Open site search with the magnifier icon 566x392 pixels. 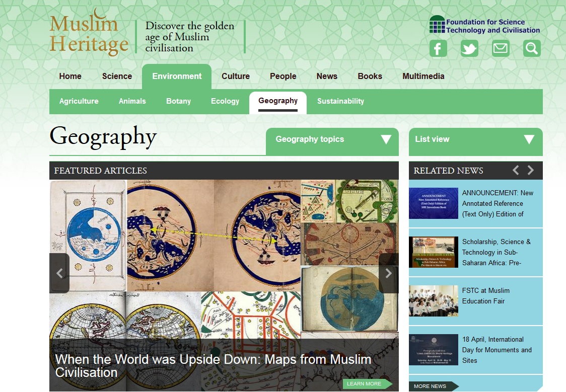pyautogui.click(x=531, y=48)
